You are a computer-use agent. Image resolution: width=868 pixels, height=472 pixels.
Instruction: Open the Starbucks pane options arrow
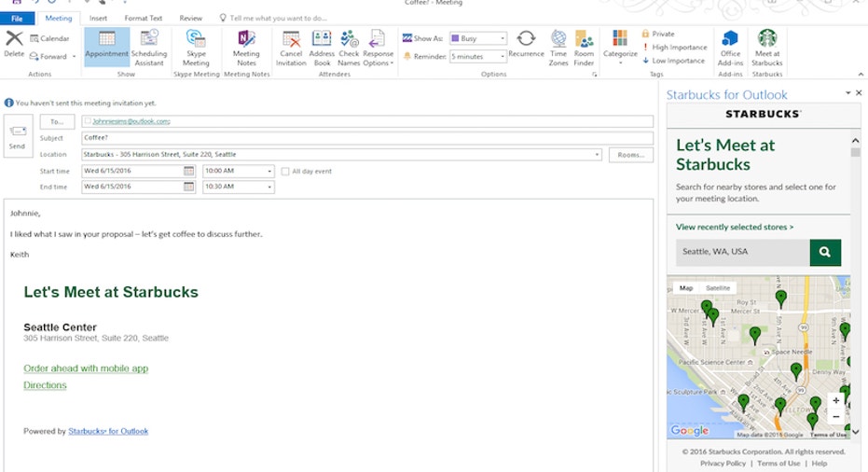(848, 93)
